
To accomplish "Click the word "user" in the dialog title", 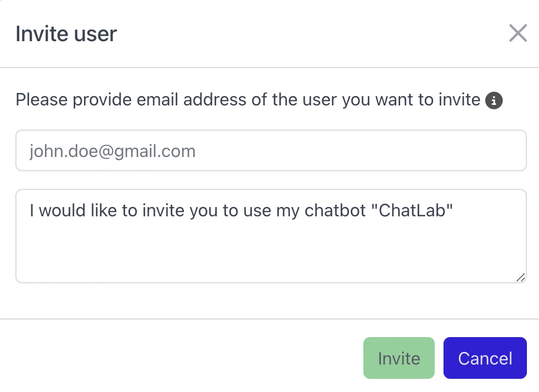I will pyautogui.click(x=98, y=34).
